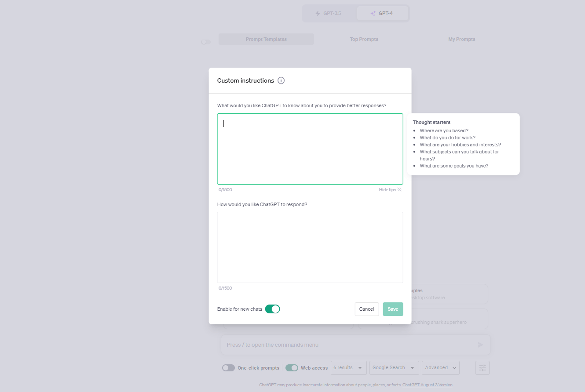Toggle the small switch left of Prompt Templates
585x392 pixels.
[x=205, y=42]
